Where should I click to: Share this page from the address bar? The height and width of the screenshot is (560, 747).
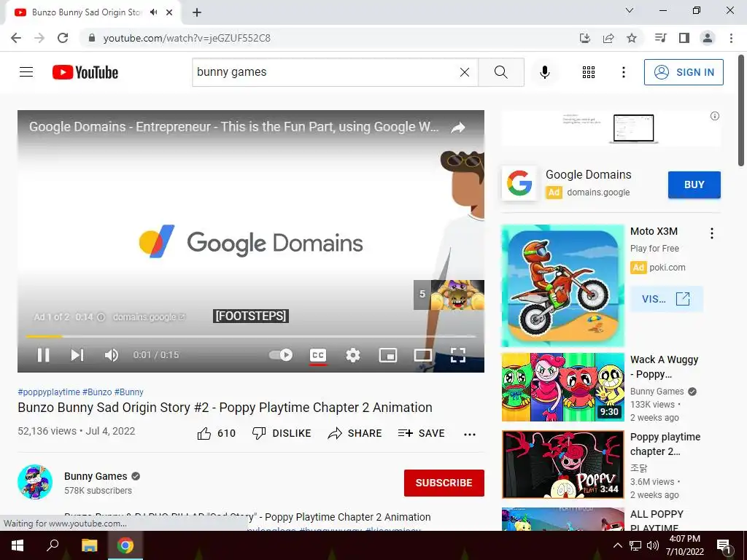[x=608, y=38]
